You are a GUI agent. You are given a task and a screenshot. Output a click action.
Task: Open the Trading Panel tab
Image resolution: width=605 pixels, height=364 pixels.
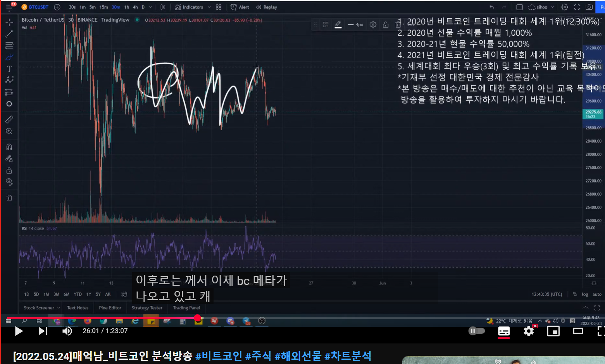[186, 308]
